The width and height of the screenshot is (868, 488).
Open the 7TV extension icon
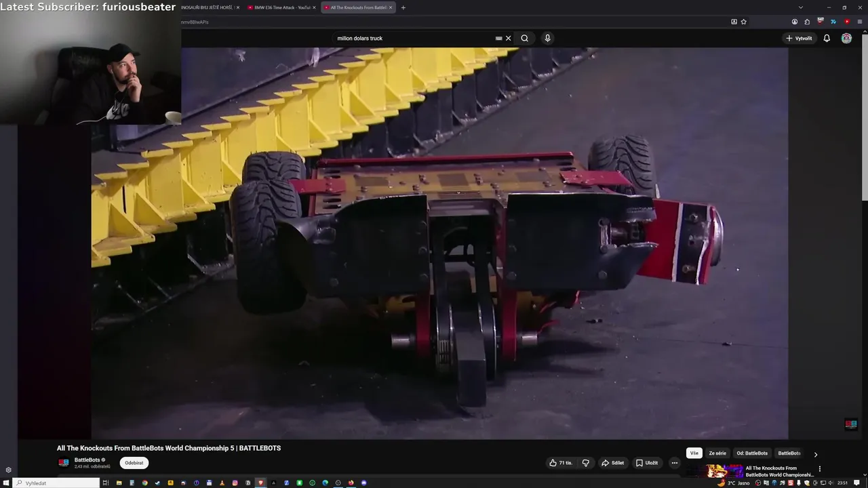pos(833,22)
